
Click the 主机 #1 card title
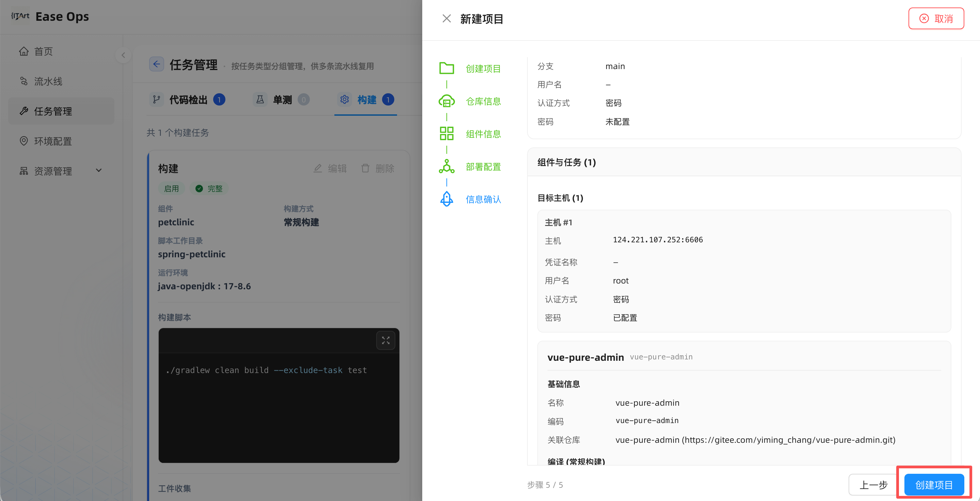[x=558, y=222]
